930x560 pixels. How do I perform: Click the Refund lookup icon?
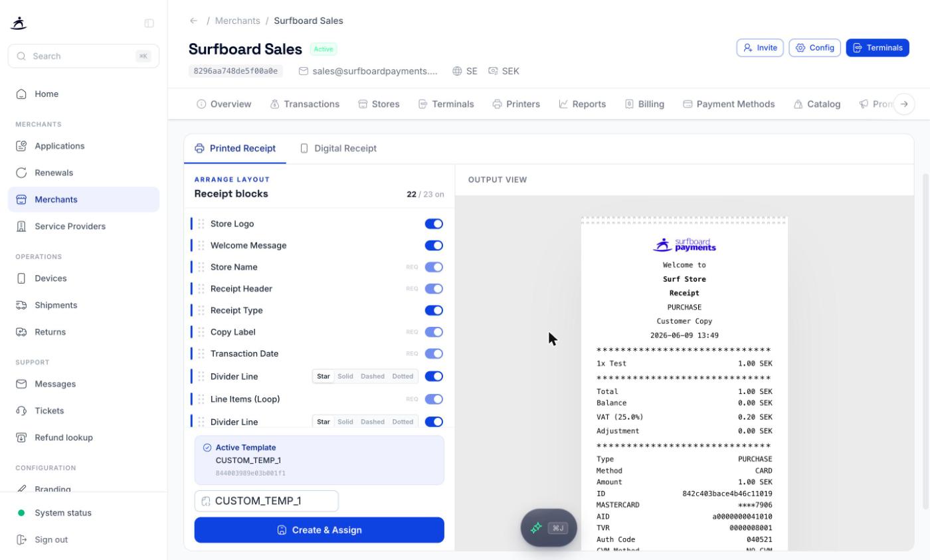click(x=21, y=437)
